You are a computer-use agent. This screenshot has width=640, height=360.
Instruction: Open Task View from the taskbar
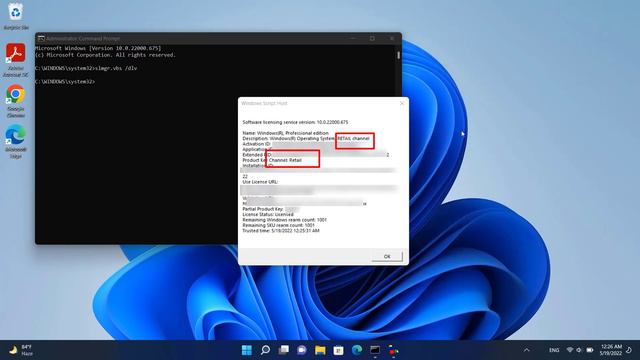point(284,350)
